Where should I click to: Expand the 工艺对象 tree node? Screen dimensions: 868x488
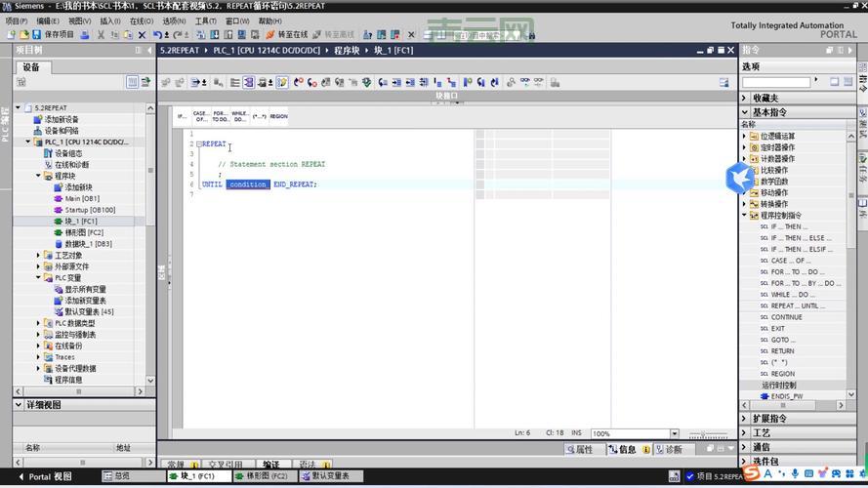(39, 256)
